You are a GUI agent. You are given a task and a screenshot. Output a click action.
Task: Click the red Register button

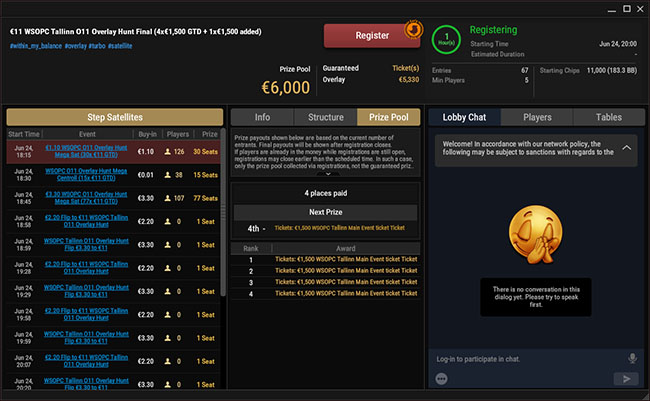point(371,36)
